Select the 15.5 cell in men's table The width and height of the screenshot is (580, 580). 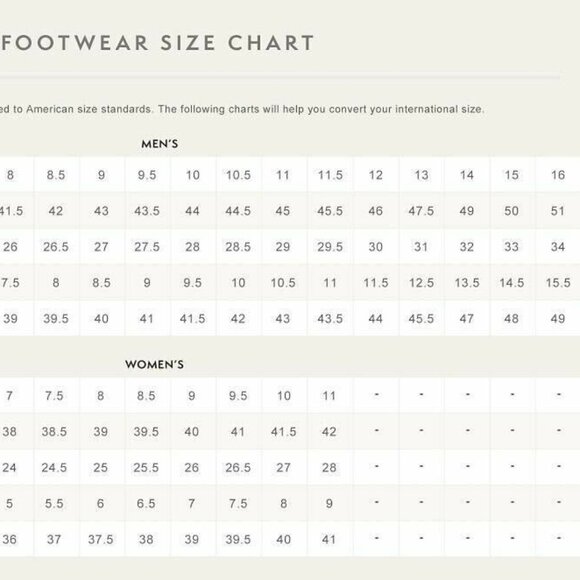pyautogui.click(x=558, y=283)
